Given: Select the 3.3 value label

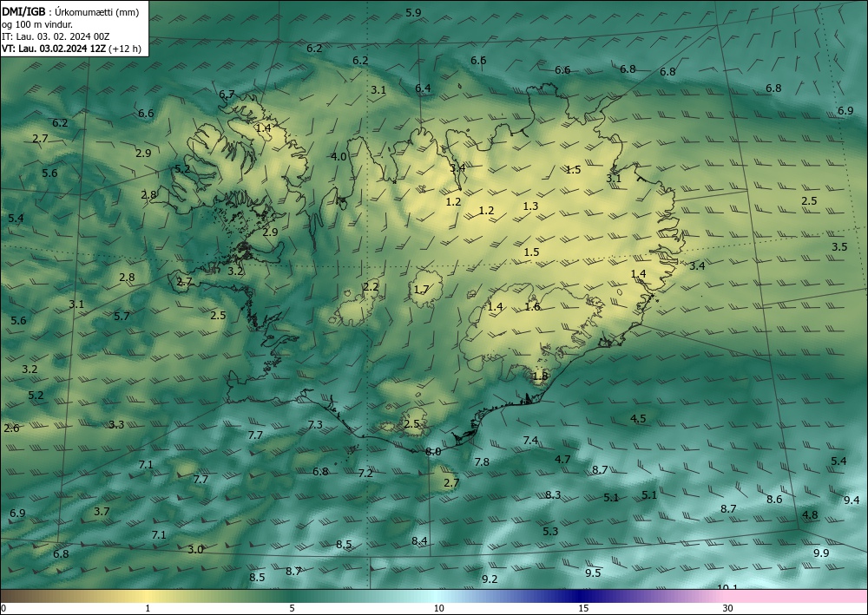Looking at the screenshot, I should [x=116, y=425].
